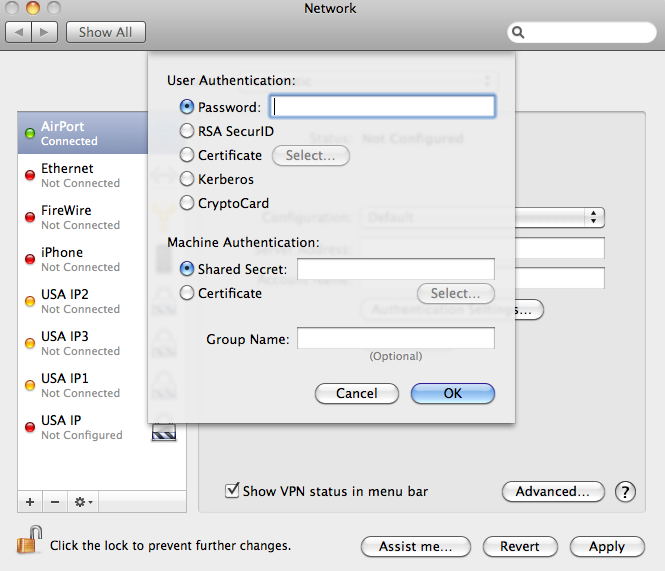This screenshot has width=665, height=571.
Task: Open Advanced network settings
Action: click(553, 491)
